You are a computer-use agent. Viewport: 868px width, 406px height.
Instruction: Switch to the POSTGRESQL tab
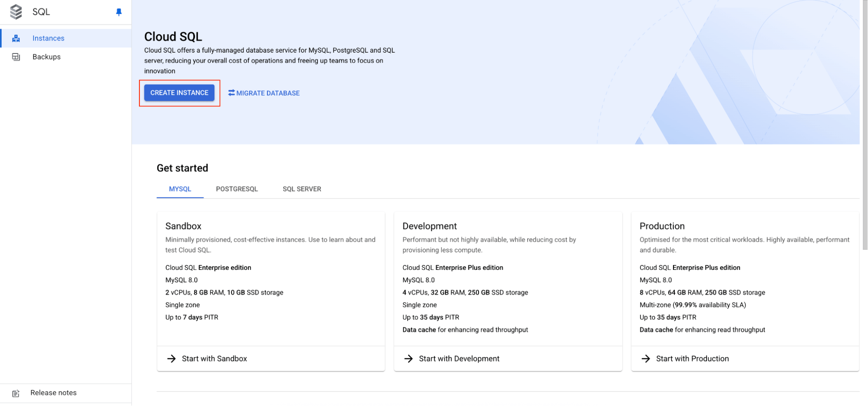click(x=237, y=189)
